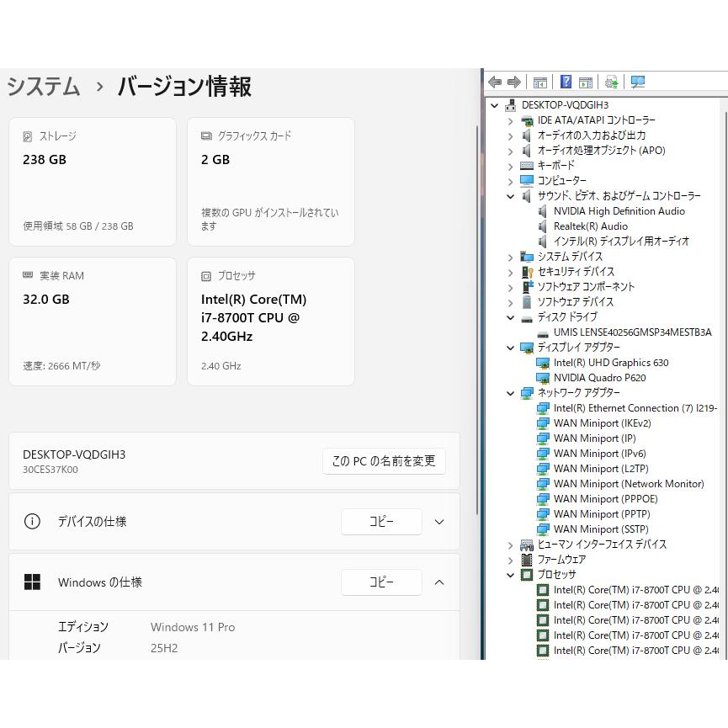Select Intel(R) Ethernet Connection (7) I219 adapter
This screenshot has height=728, width=728.
coord(635,408)
